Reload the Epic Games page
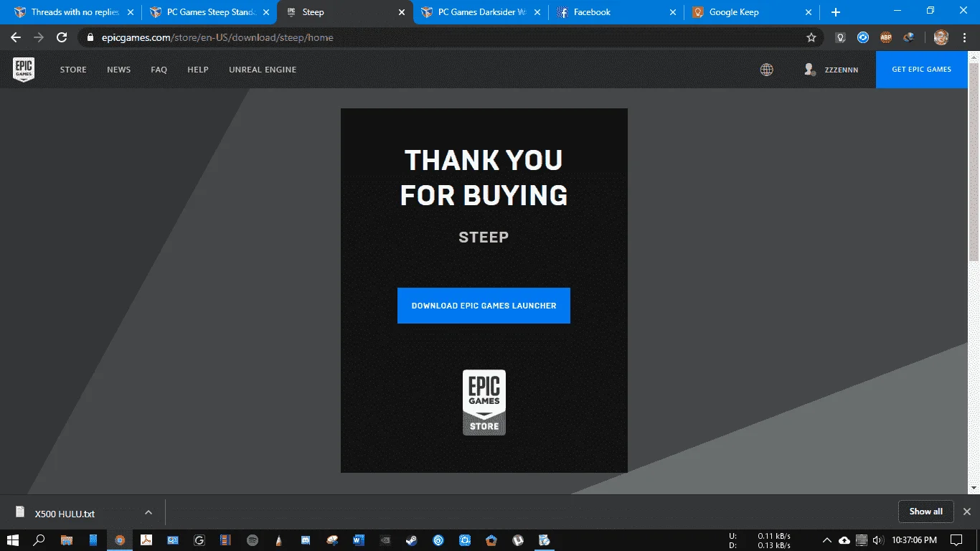Image resolution: width=980 pixels, height=551 pixels. tap(62, 37)
